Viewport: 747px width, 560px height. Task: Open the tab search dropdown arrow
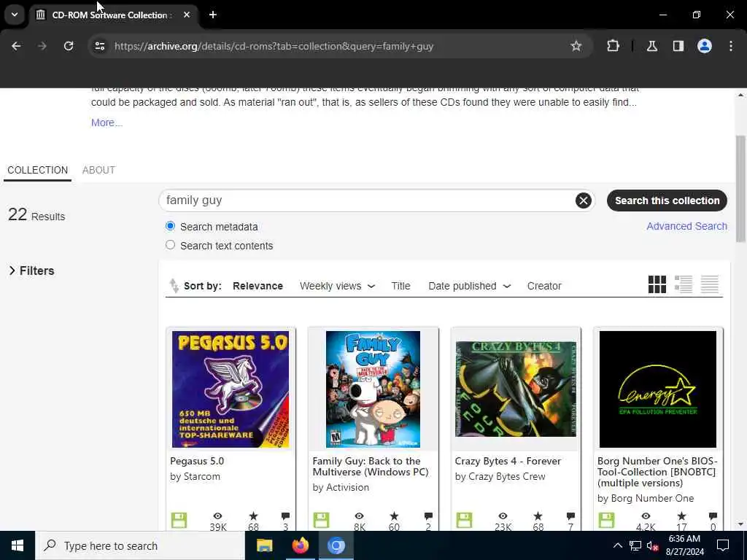(15, 15)
